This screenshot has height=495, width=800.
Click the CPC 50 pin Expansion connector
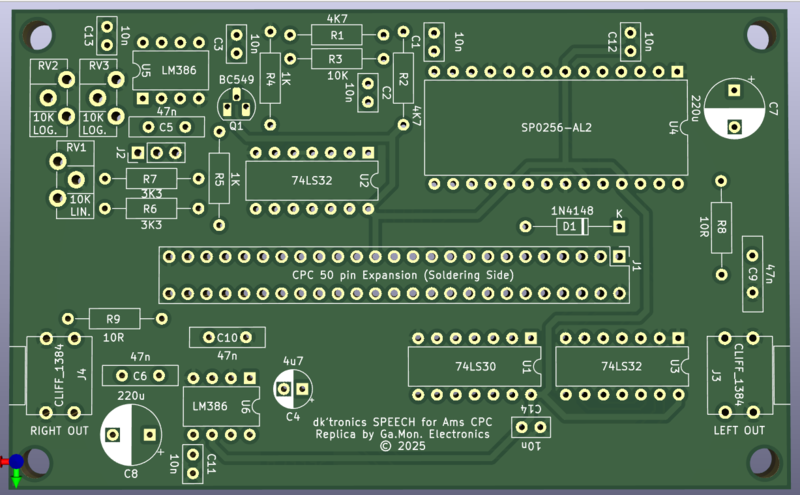395,275
